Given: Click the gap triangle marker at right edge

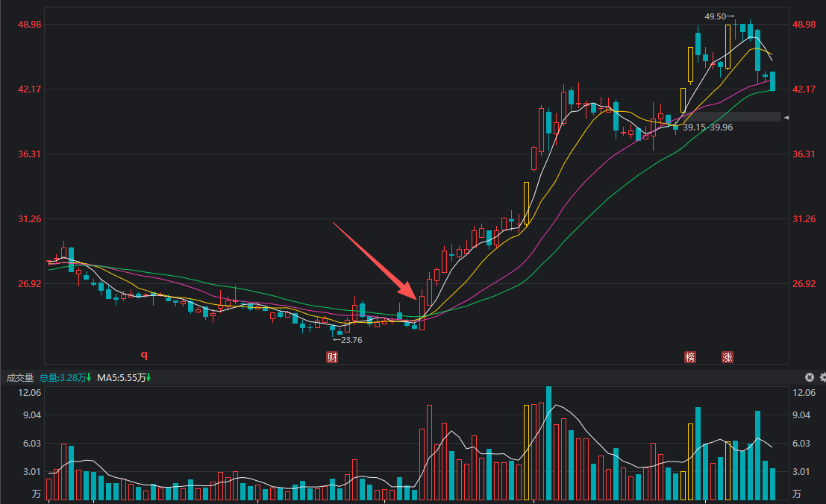Looking at the screenshot, I should pyautogui.click(x=786, y=118).
